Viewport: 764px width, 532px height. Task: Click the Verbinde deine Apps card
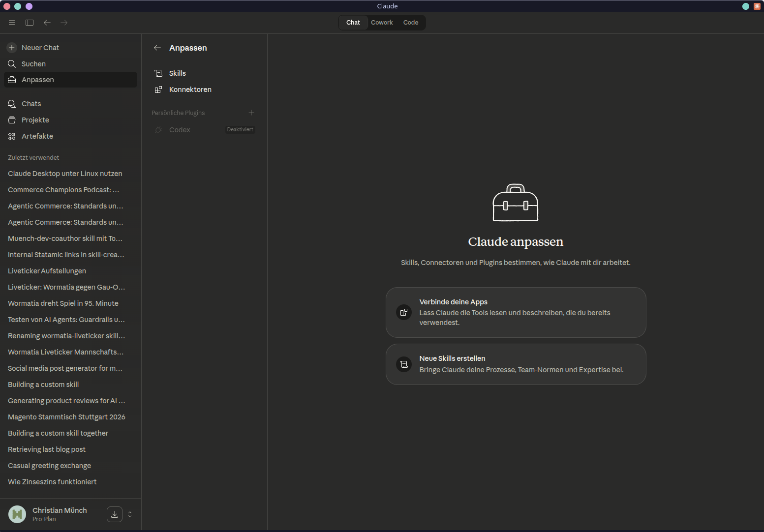coord(515,312)
